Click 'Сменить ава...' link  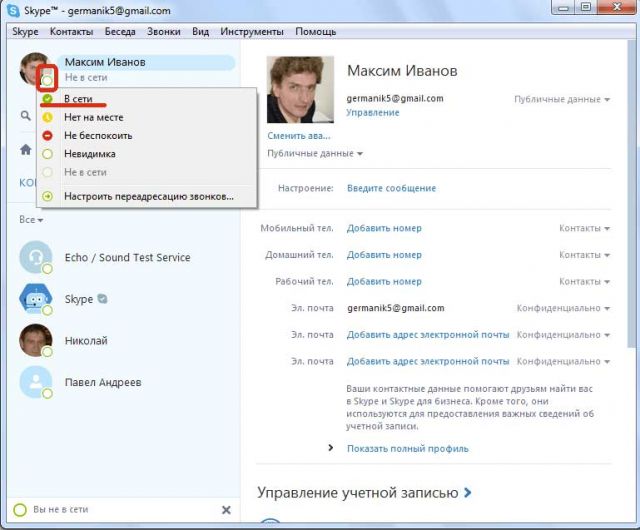299,136
